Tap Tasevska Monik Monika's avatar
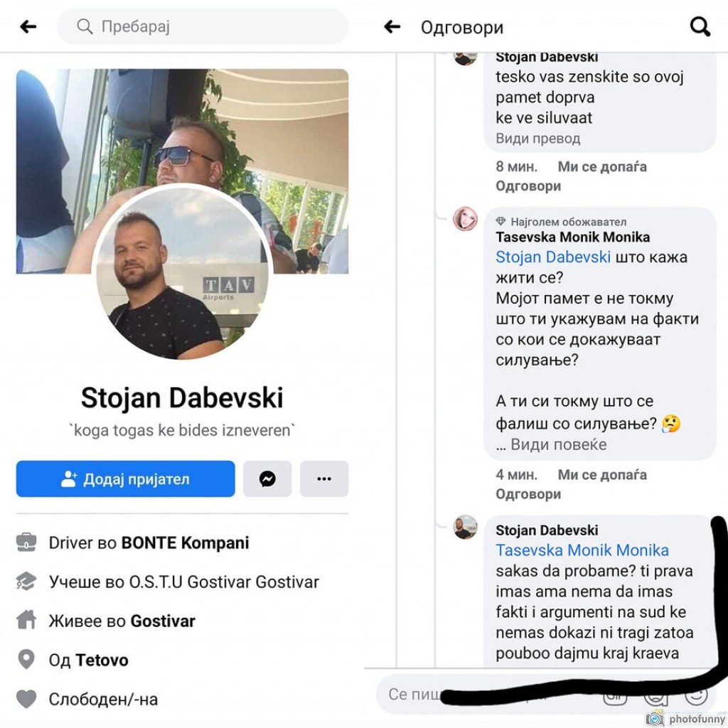The height and width of the screenshot is (728, 728). (465, 219)
